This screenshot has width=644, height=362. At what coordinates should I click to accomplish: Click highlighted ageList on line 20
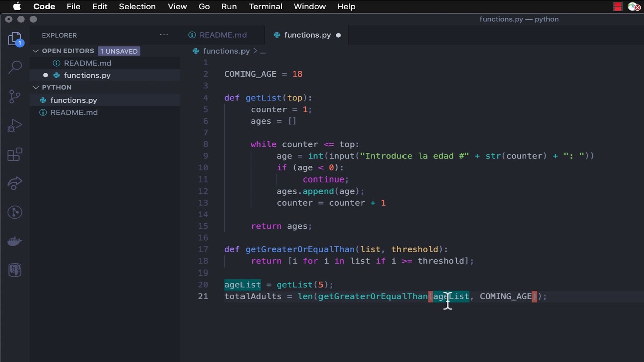coord(243,285)
